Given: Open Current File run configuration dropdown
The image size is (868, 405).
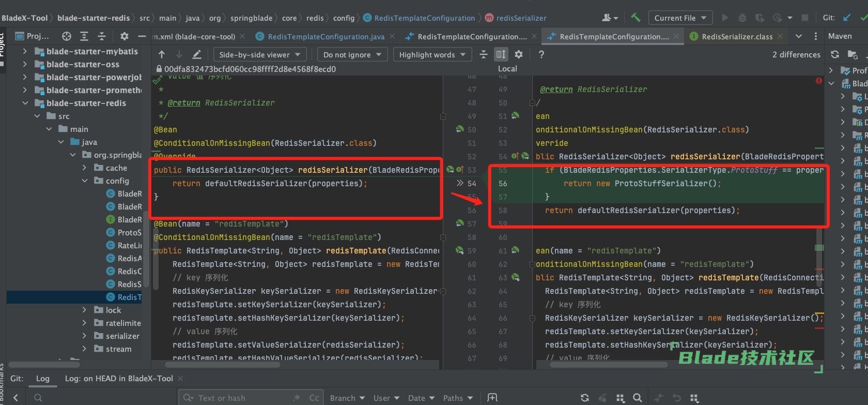Looking at the screenshot, I should tap(680, 18).
